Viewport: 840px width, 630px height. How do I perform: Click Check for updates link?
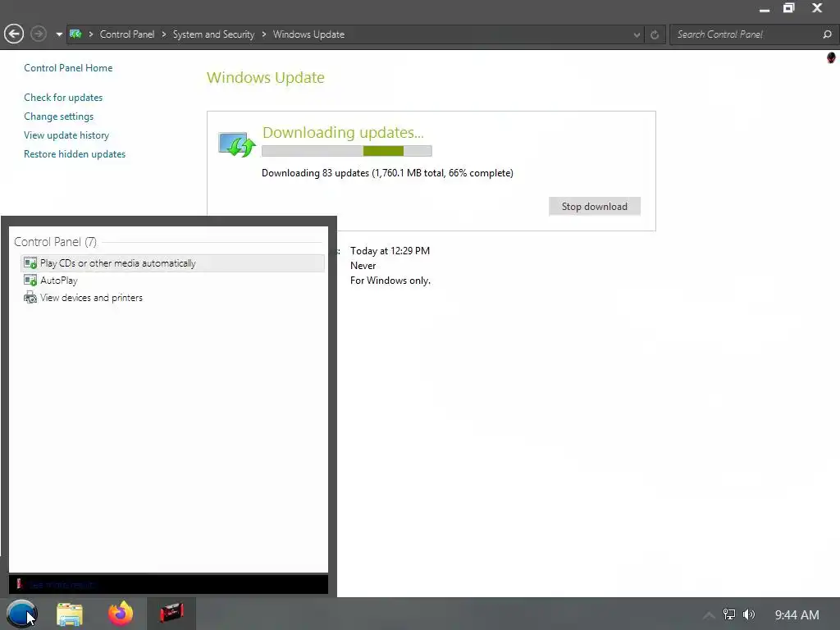pyautogui.click(x=63, y=98)
